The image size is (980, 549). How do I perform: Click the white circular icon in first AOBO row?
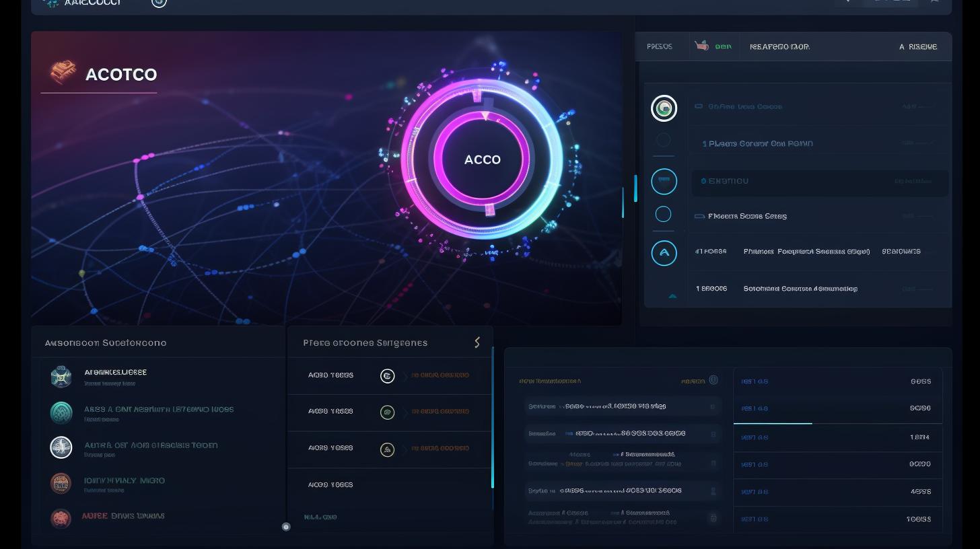(x=388, y=376)
